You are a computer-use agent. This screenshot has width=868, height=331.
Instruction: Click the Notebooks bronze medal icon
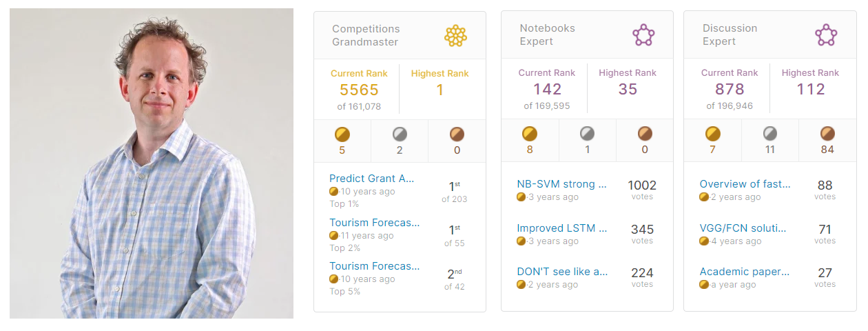[x=644, y=134]
